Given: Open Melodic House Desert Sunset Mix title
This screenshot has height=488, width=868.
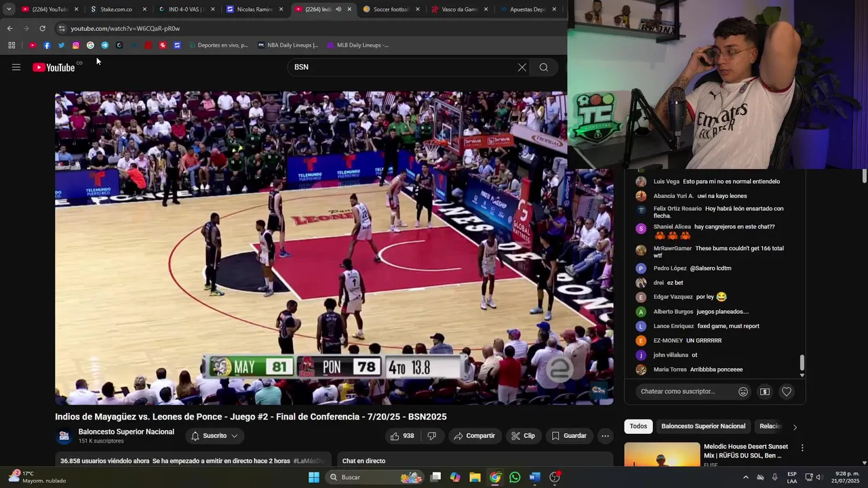Looking at the screenshot, I should [746, 451].
